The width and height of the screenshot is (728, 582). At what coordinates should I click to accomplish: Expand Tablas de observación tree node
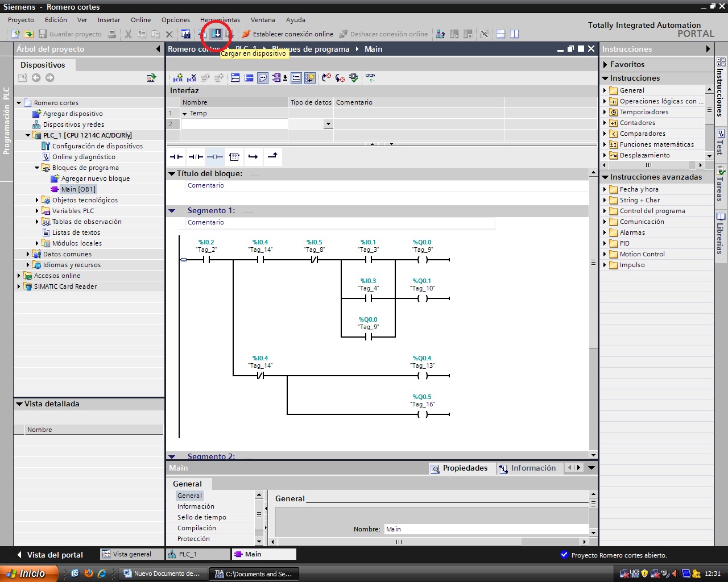pos(37,222)
